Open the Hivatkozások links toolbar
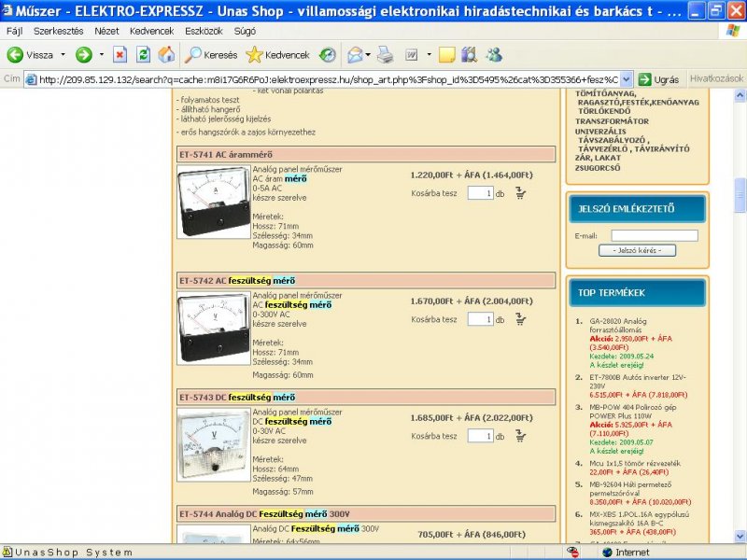747x560 pixels. pyautogui.click(x=716, y=78)
